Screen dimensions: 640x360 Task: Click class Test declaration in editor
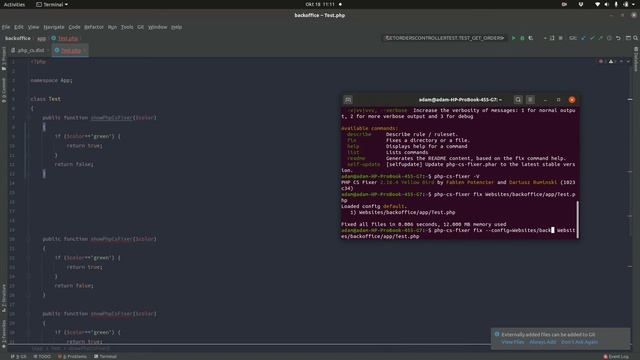(x=45, y=99)
